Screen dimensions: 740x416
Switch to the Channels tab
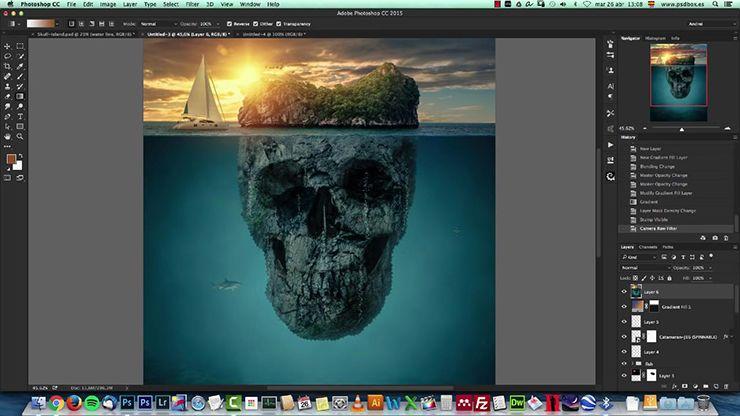[x=648, y=246]
